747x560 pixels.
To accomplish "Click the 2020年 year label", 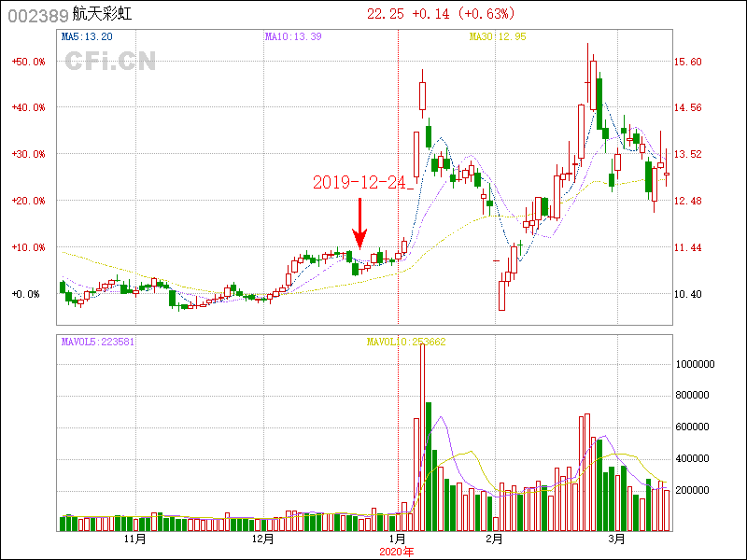I will (x=397, y=552).
